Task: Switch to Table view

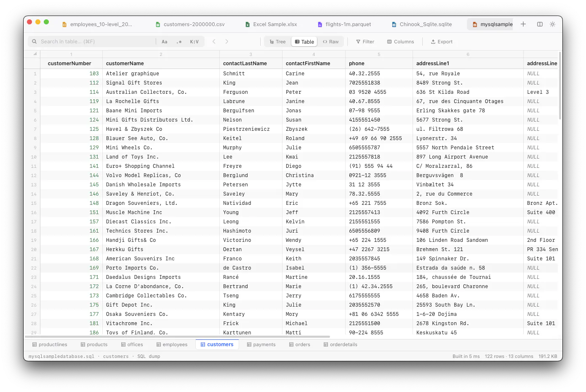Action: pyautogui.click(x=304, y=42)
